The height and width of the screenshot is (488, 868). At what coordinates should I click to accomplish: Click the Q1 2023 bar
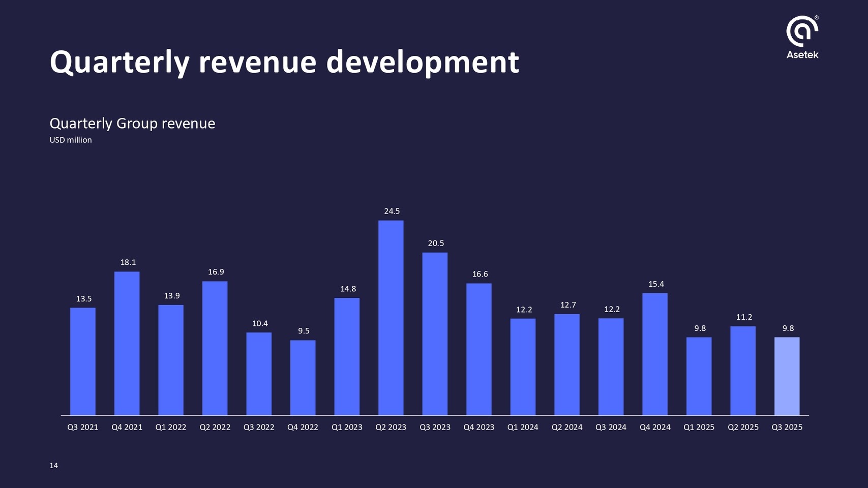pos(347,356)
